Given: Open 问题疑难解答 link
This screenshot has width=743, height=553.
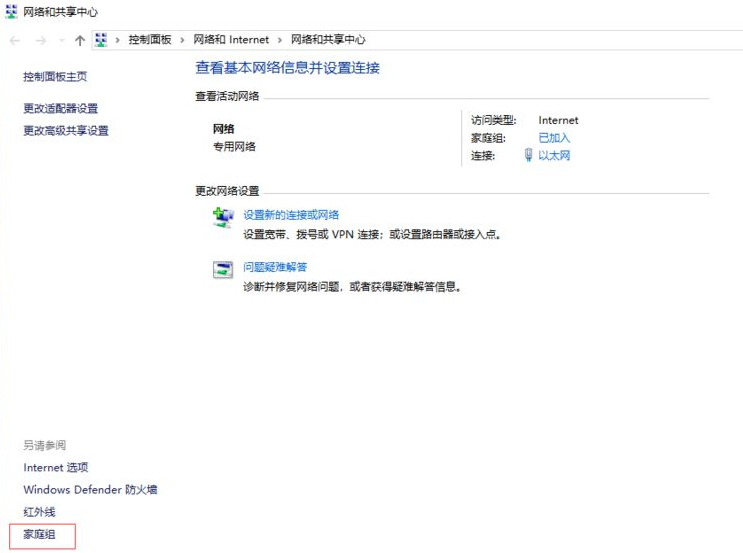Looking at the screenshot, I should click(275, 267).
